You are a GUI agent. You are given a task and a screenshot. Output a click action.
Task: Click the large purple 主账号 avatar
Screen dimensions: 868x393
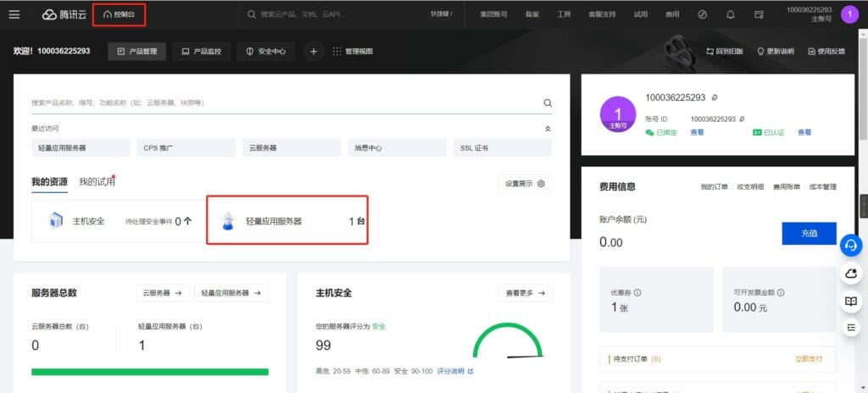(618, 114)
